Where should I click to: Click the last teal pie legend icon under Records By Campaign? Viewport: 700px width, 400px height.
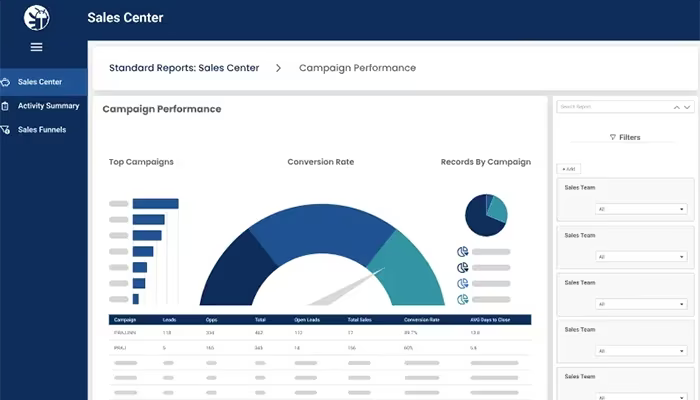(462, 299)
